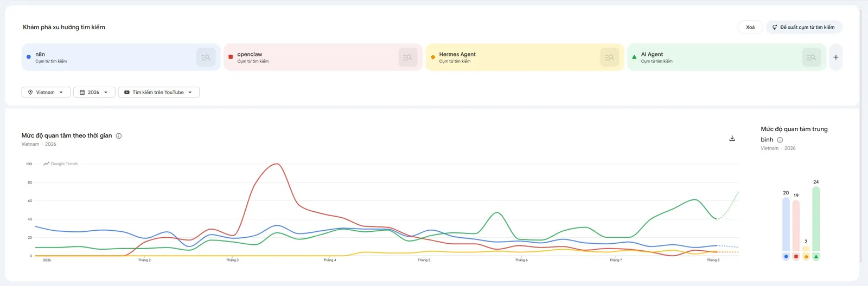Click red square icon under average bars

click(x=796, y=257)
